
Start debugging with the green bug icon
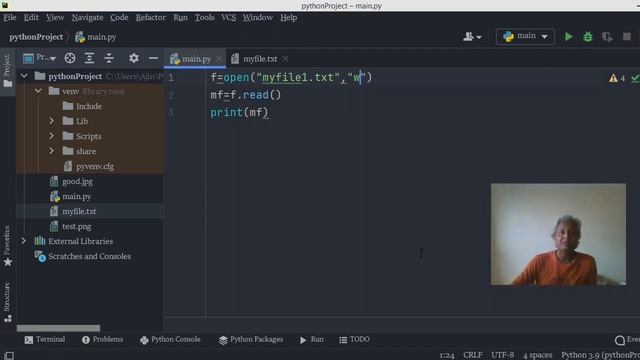588,37
